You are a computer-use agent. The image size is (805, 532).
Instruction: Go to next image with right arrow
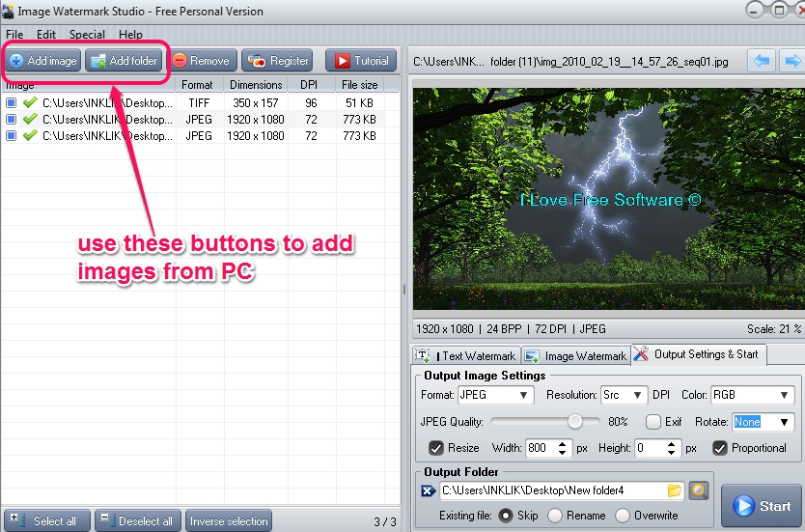(792, 61)
